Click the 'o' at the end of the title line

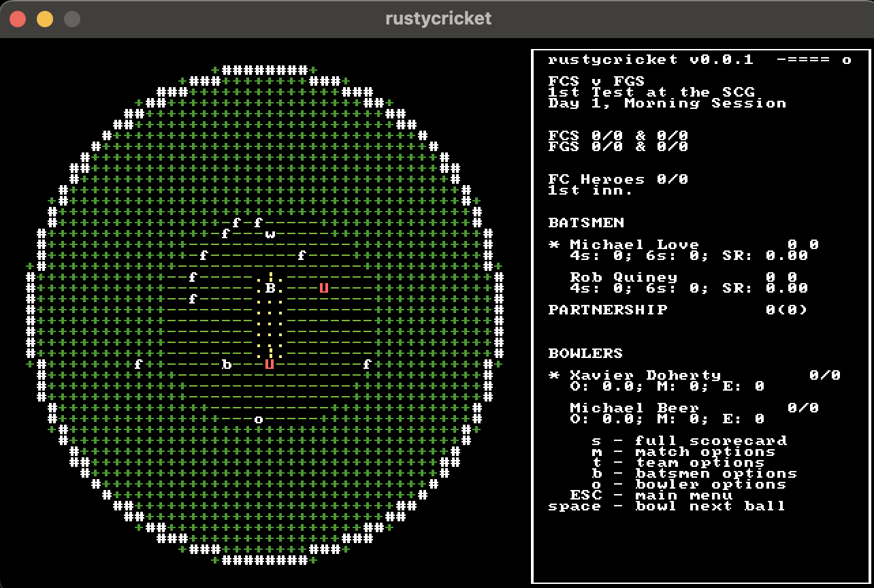coord(846,60)
